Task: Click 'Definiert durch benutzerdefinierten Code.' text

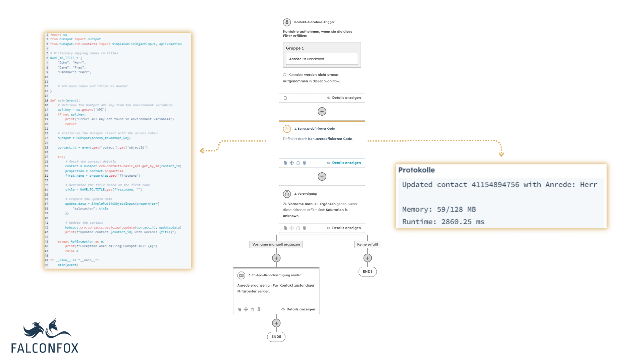Action: click(318, 139)
